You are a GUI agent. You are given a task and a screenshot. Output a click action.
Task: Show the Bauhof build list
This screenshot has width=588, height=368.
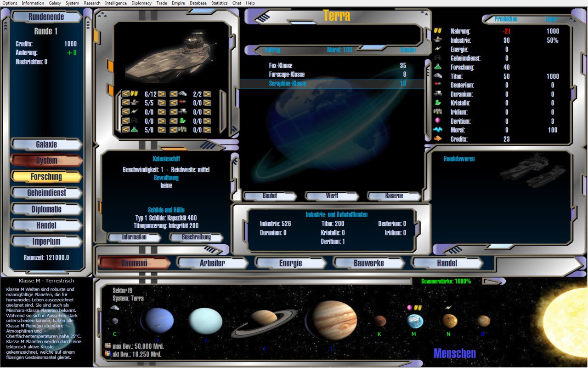[x=270, y=196]
